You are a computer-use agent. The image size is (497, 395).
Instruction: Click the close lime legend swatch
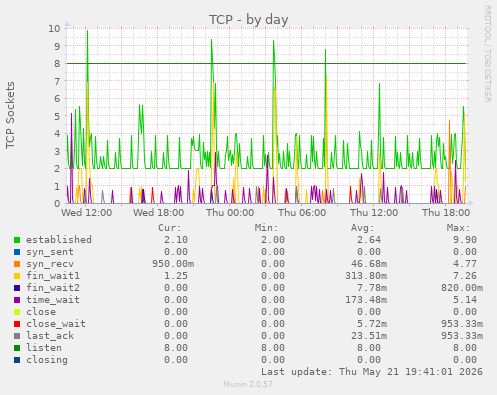coord(17,312)
